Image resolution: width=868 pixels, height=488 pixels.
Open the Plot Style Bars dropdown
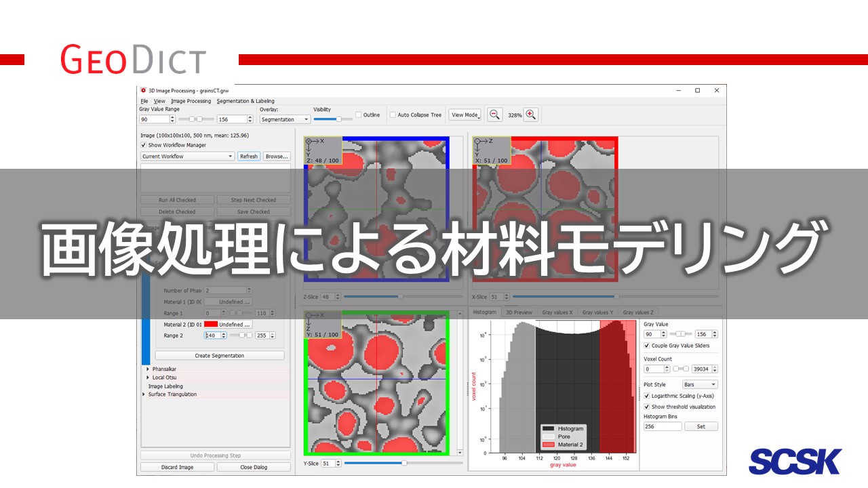(699, 384)
